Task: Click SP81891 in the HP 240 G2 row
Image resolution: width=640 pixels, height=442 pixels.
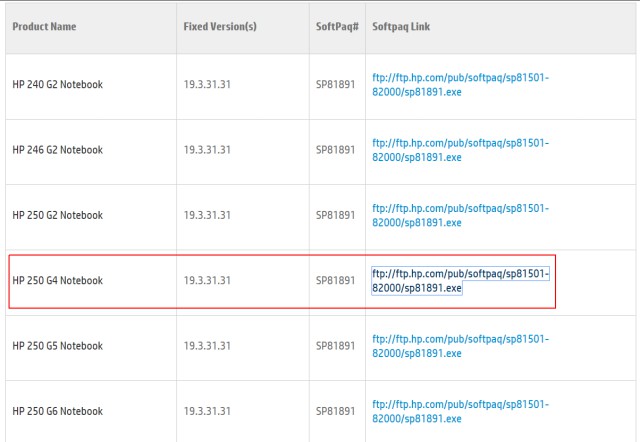Action: (x=336, y=84)
